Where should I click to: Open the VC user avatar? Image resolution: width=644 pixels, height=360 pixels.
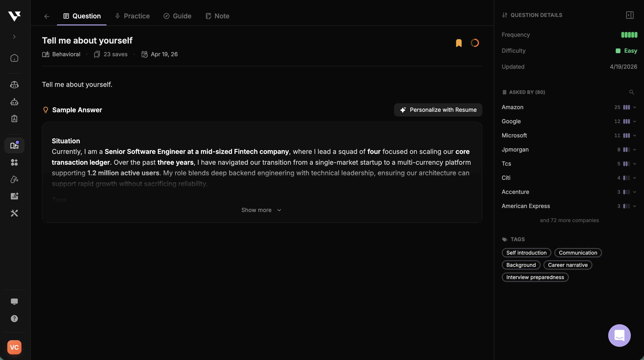click(14, 347)
